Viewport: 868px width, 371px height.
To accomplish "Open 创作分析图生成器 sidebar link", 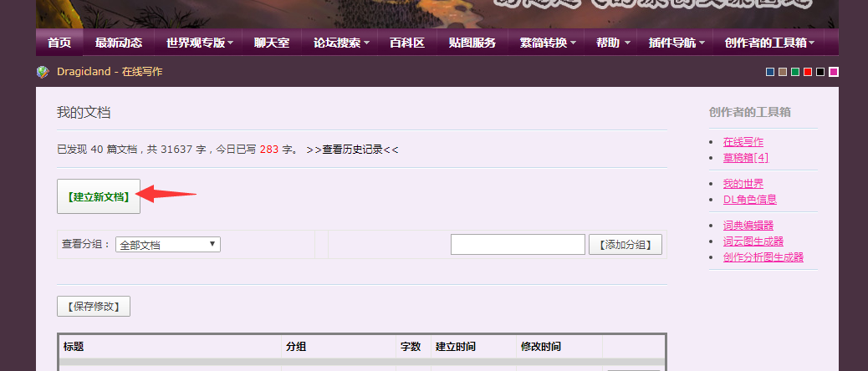I will tap(763, 257).
